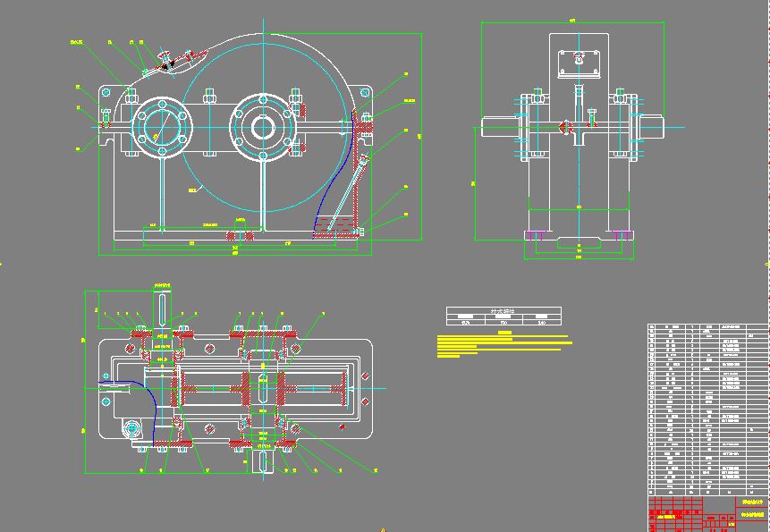Select the left output shaft in side view
Image resolution: width=770 pixels, height=532 pixels.
click(500, 128)
